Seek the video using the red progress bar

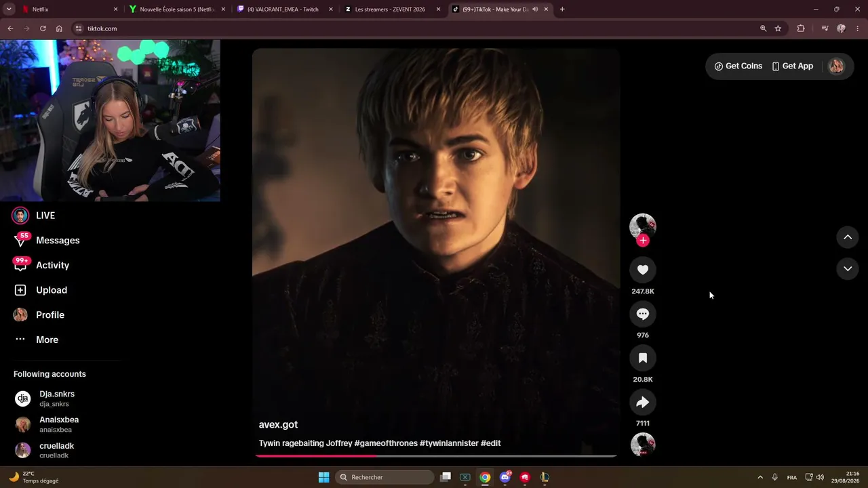(436, 455)
